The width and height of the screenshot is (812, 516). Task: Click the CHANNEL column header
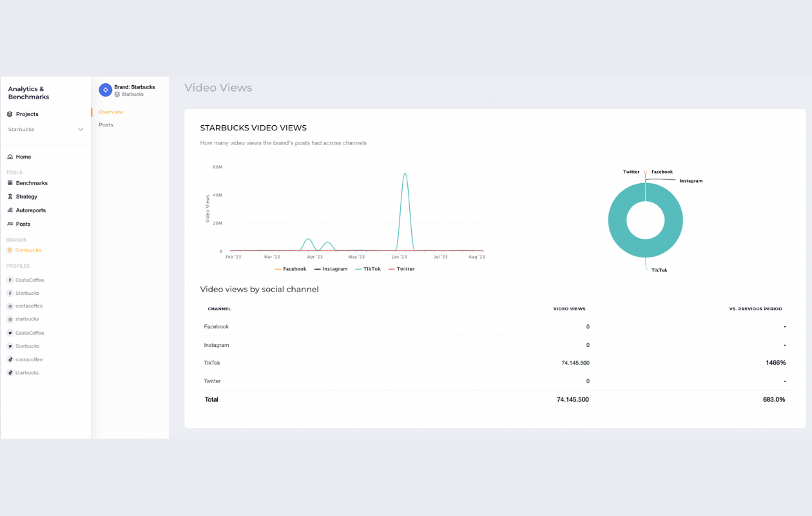point(219,309)
